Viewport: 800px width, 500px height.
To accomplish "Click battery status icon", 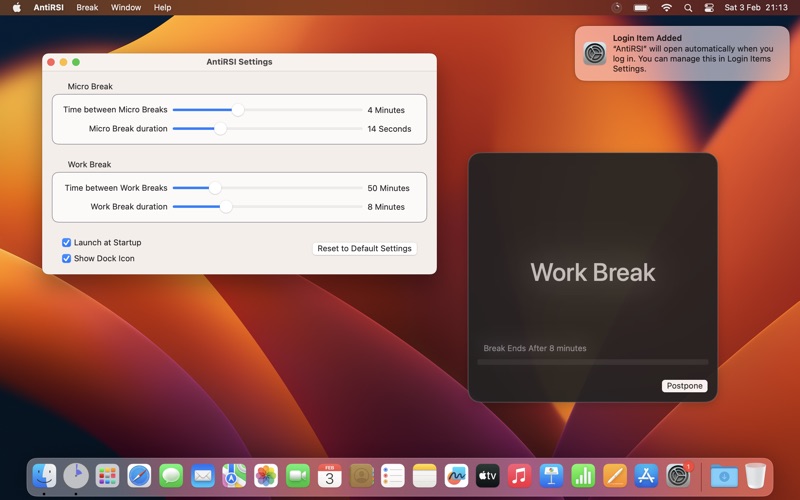I will pyautogui.click(x=641, y=8).
